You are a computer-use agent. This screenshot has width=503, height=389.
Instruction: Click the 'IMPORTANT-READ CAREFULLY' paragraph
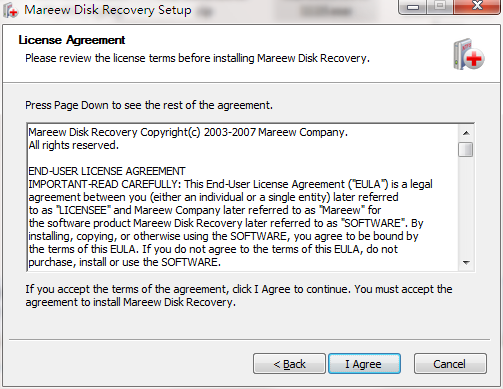point(230,223)
